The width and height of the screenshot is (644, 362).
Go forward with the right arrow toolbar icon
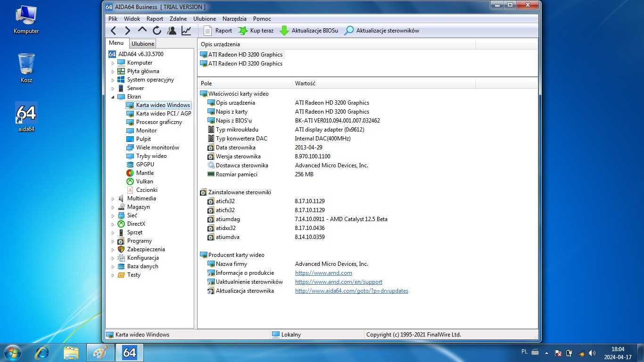point(127,31)
